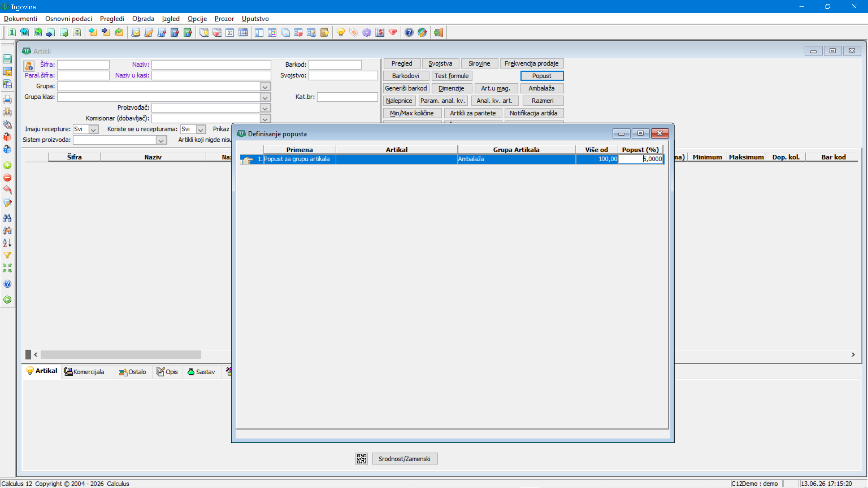Click the Artikli horizontal scrollbar thumb
Viewport: 868px width, 488px height.
[x=121, y=355]
